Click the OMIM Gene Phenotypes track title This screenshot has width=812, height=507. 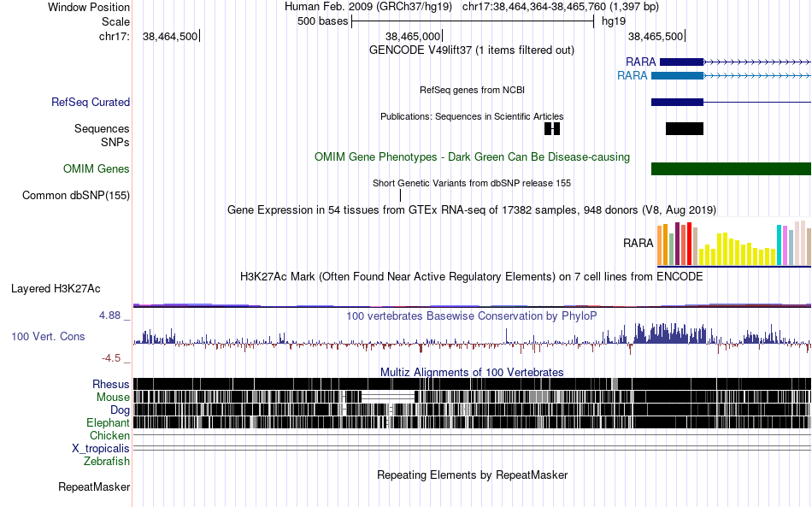pos(473,157)
